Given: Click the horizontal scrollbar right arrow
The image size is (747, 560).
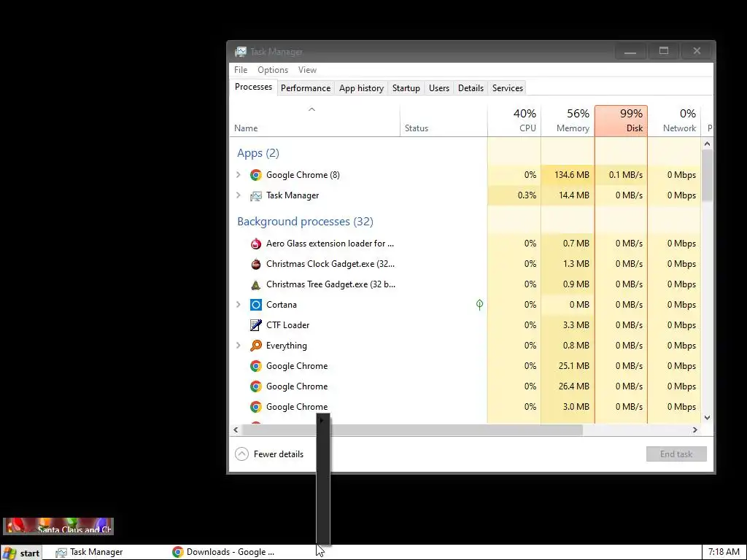Looking at the screenshot, I should [695, 430].
